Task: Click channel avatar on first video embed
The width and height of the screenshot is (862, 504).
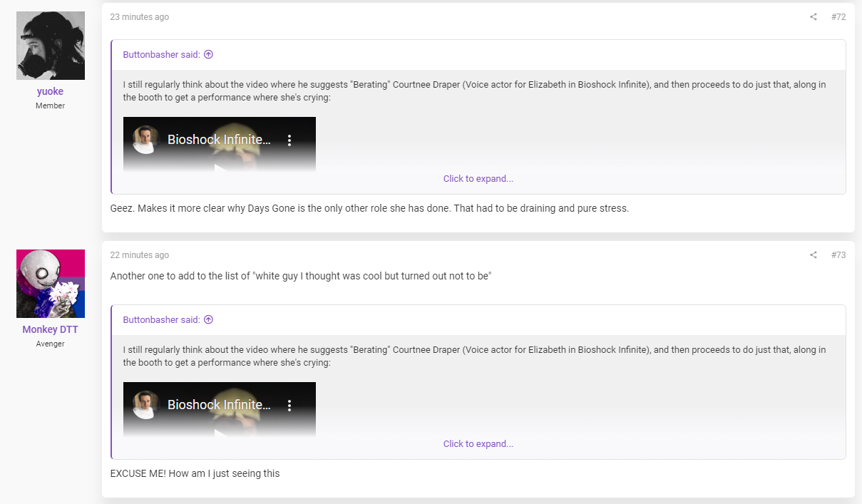Action: [146, 140]
